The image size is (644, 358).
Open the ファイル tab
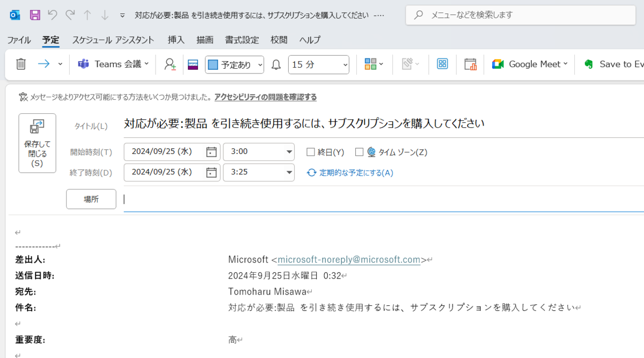click(19, 40)
